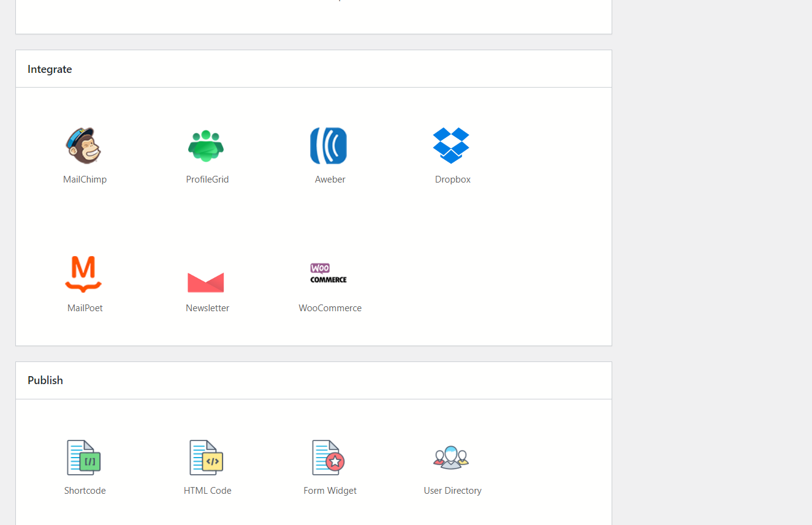Select the Form Widget icon
812x525 pixels.
click(x=329, y=457)
